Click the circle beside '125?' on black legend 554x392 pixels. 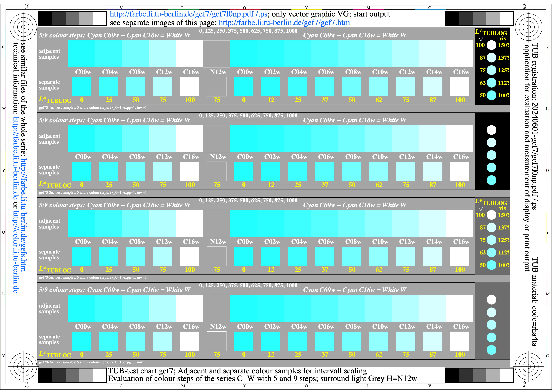click(491, 70)
